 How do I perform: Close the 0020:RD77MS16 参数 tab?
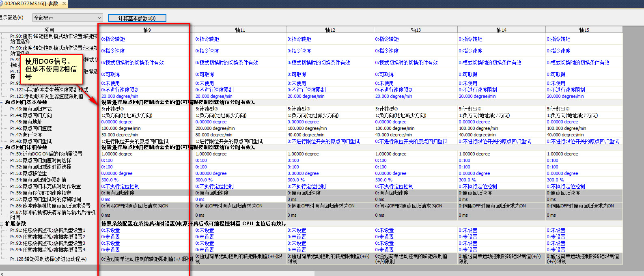point(64,4)
